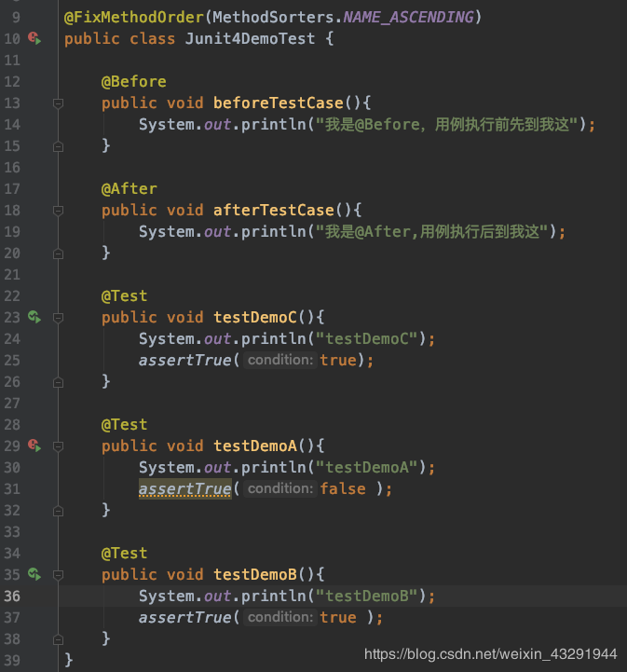
Task: Click the fold end marker at line 32
Action: (x=59, y=511)
